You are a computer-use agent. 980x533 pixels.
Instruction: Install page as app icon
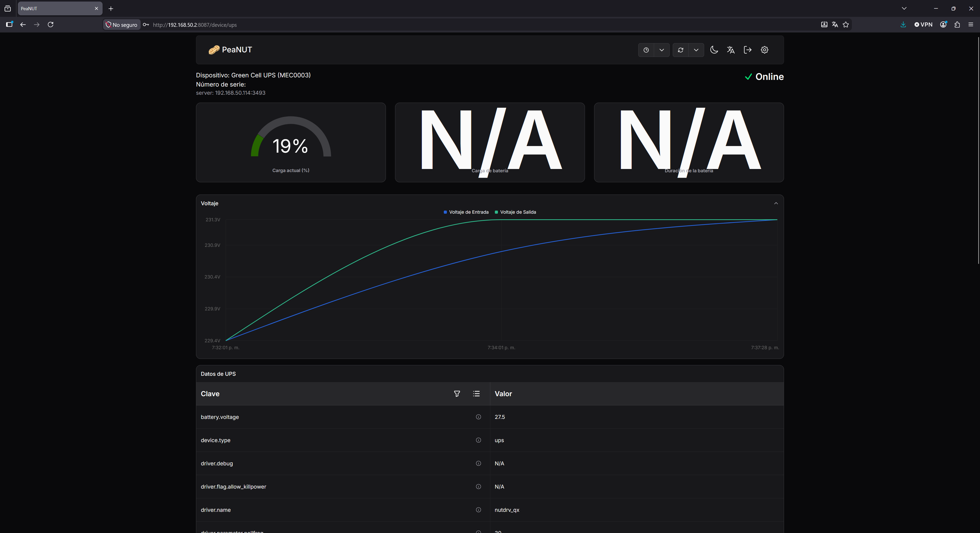824,25
